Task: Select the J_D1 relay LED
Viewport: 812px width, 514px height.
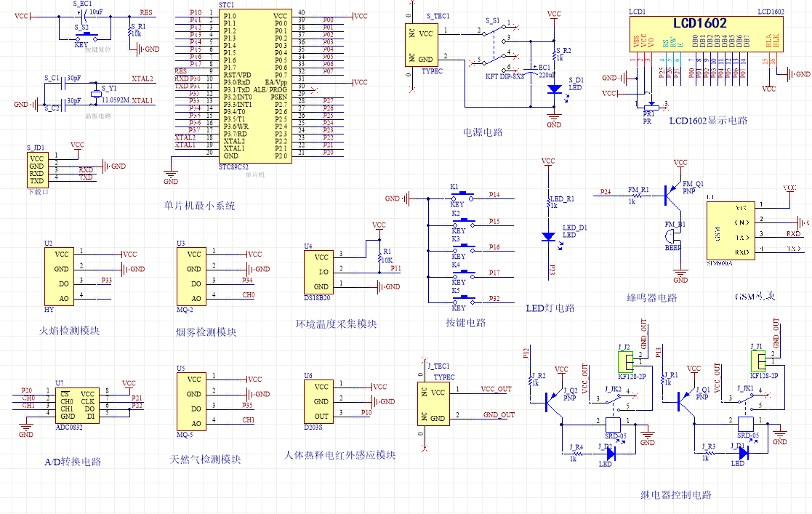Action: [743, 454]
